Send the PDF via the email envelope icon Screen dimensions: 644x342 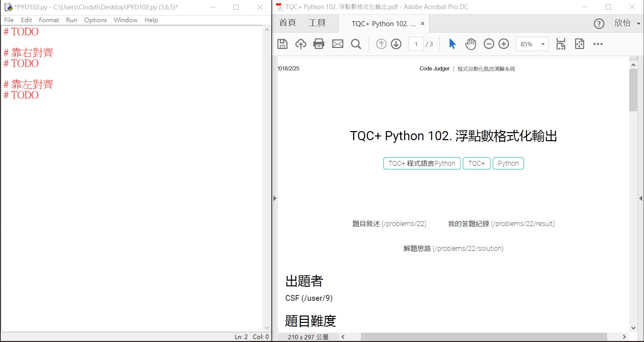tap(338, 44)
